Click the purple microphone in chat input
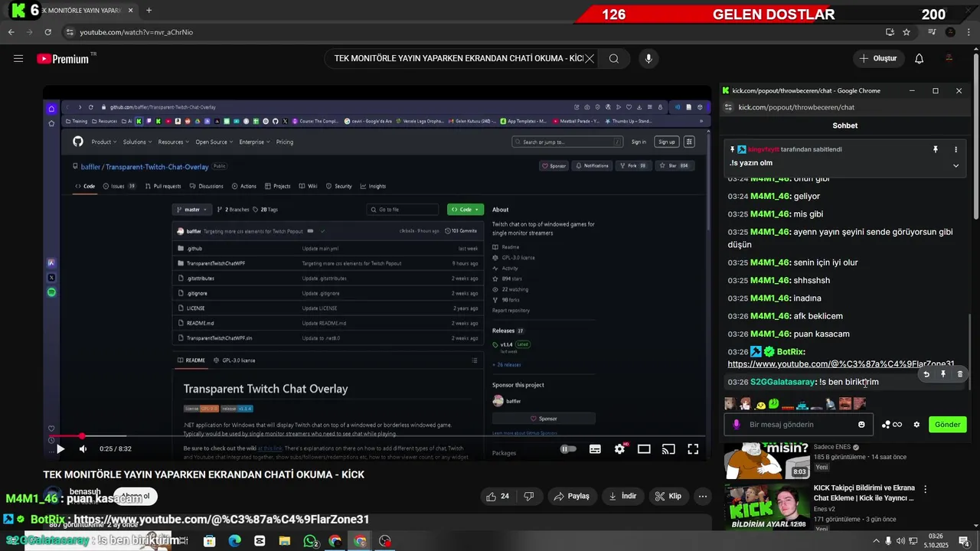 coord(737,424)
